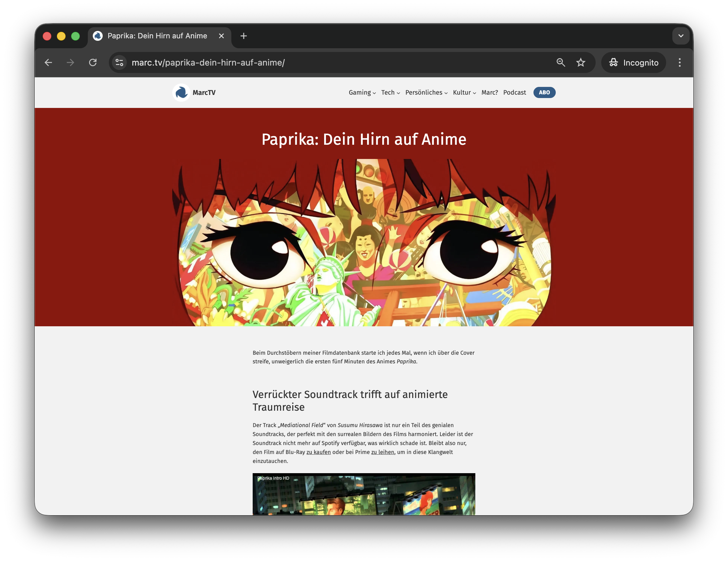Open the Podcast menu item

[514, 93]
